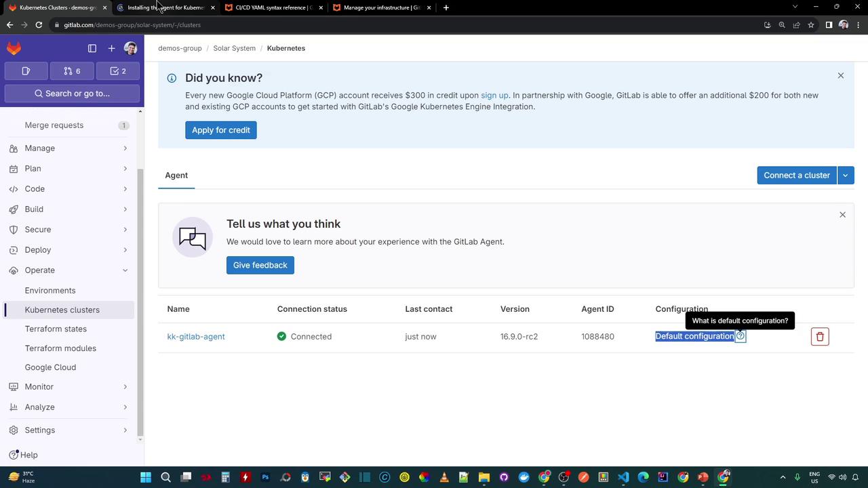This screenshot has height=488, width=868.
Task: Open VS Code from the taskbar
Action: [x=623, y=477]
